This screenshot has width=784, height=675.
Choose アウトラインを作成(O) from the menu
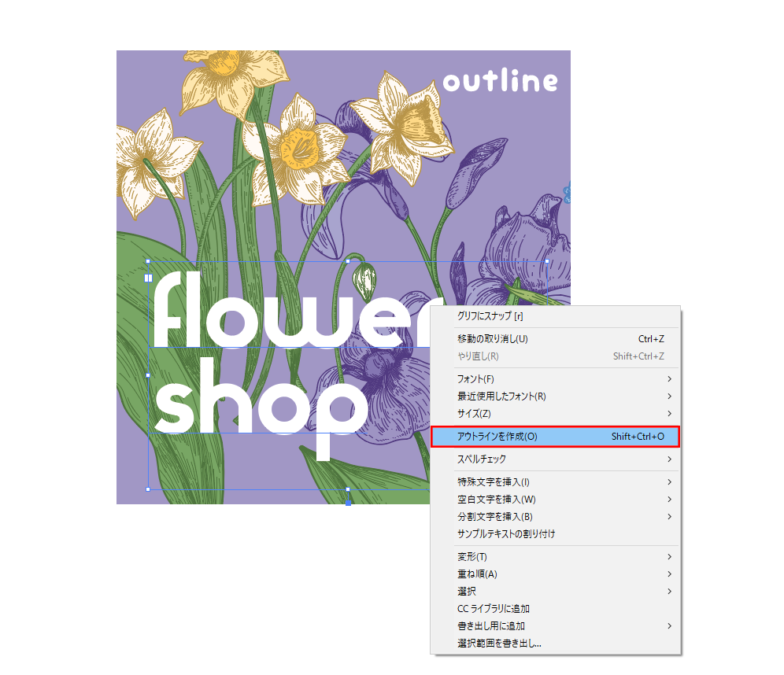(x=555, y=437)
